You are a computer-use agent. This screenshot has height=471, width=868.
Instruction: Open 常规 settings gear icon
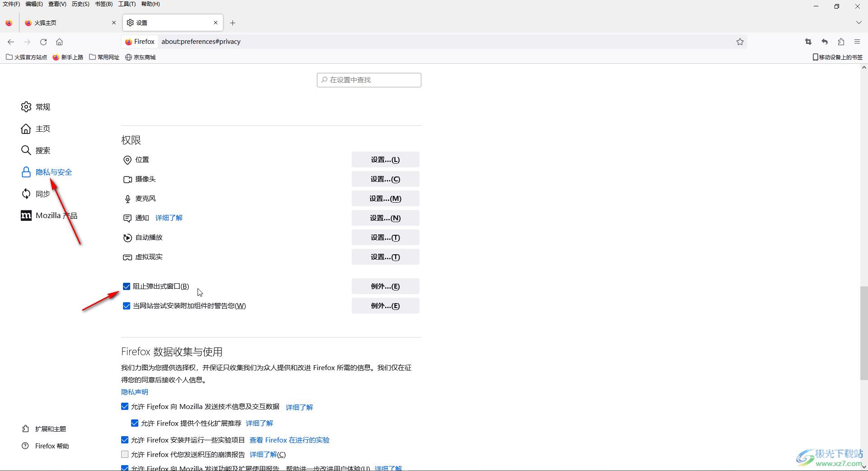pyautogui.click(x=26, y=107)
